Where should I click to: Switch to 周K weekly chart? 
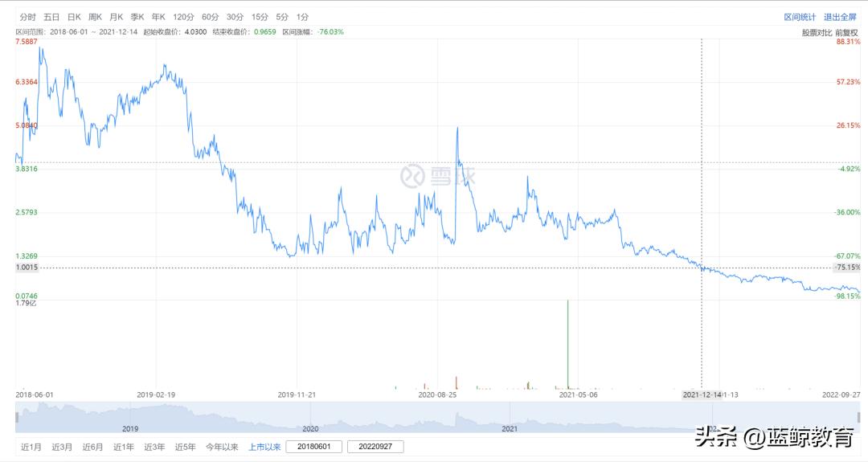[95, 17]
